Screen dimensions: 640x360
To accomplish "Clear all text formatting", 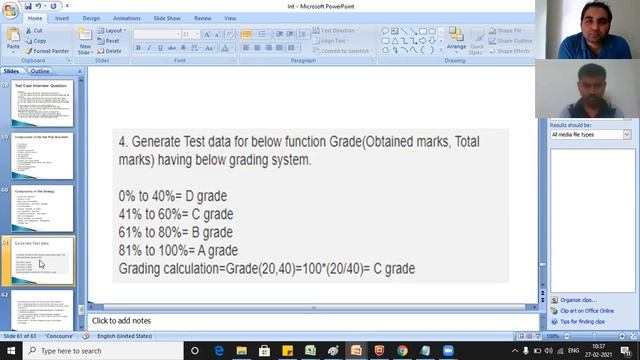I will [230, 34].
